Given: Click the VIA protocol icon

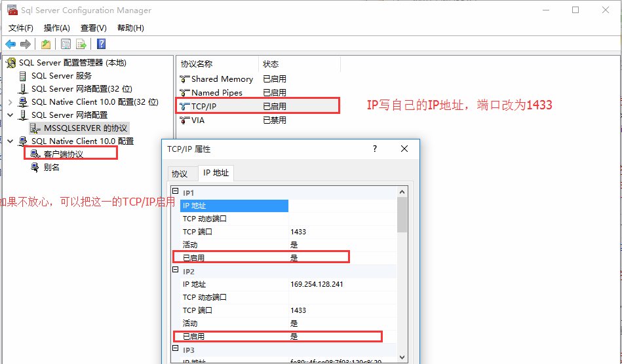Looking at the screenshot, I should click(x=184, y=120).
